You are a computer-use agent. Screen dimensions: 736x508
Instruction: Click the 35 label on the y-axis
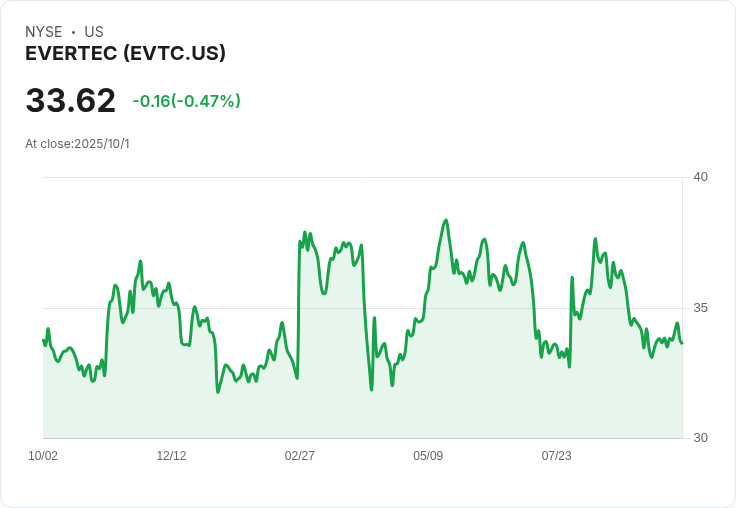click(701, 308)
